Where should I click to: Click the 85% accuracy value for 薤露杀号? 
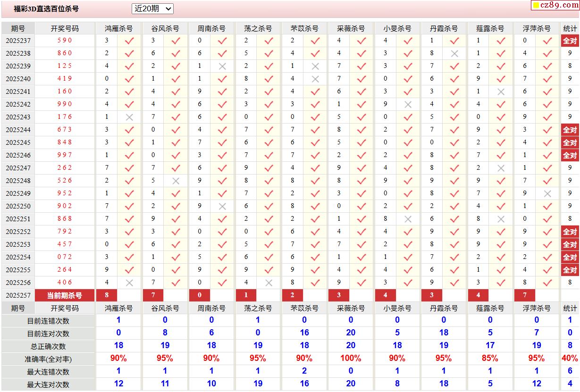490,359
